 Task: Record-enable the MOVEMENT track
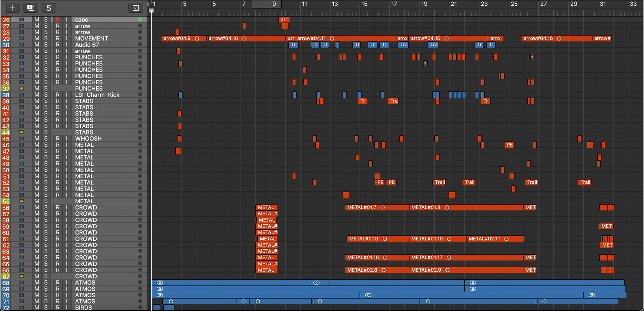58,39
